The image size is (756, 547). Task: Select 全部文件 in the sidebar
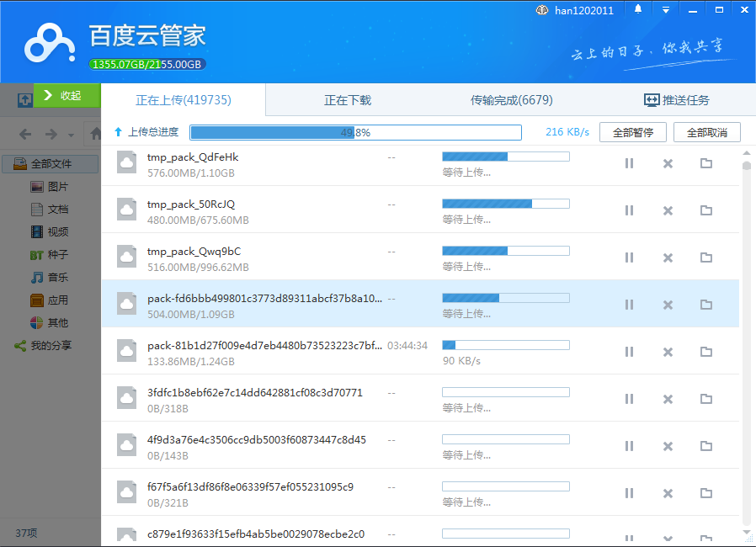tap(51, 164)
